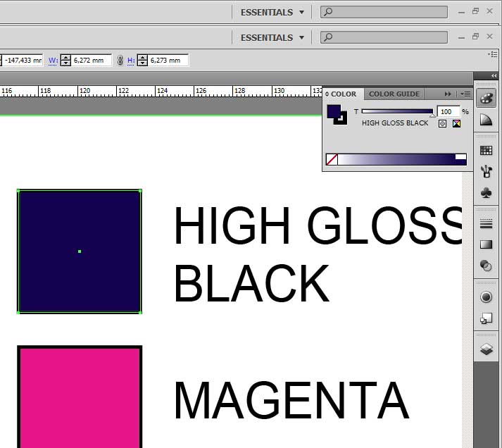Screen dimensions: 502x448
Task: Cycle Color panel view with tab arrows
Action: pos(327,94)
